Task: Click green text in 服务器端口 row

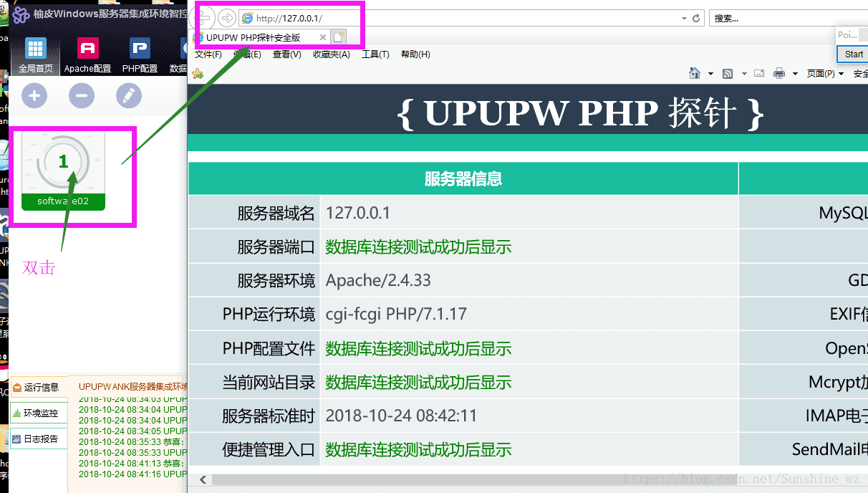Action: [418, 247]
